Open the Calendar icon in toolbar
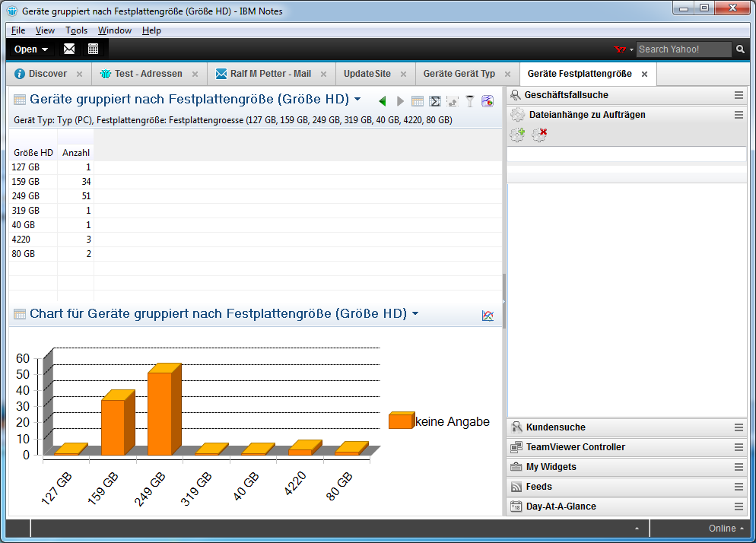Viewport: 756px width, 543px height. pos(93,49)
